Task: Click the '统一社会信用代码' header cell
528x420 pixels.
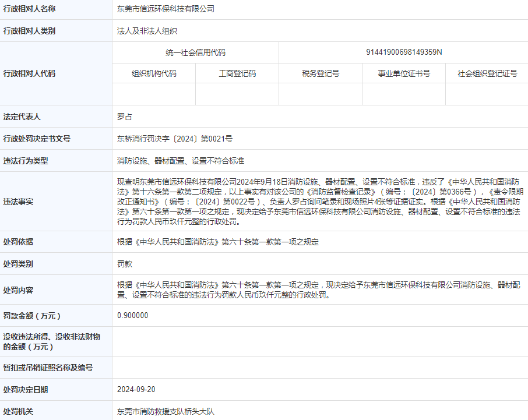Action: coord(196,52)
